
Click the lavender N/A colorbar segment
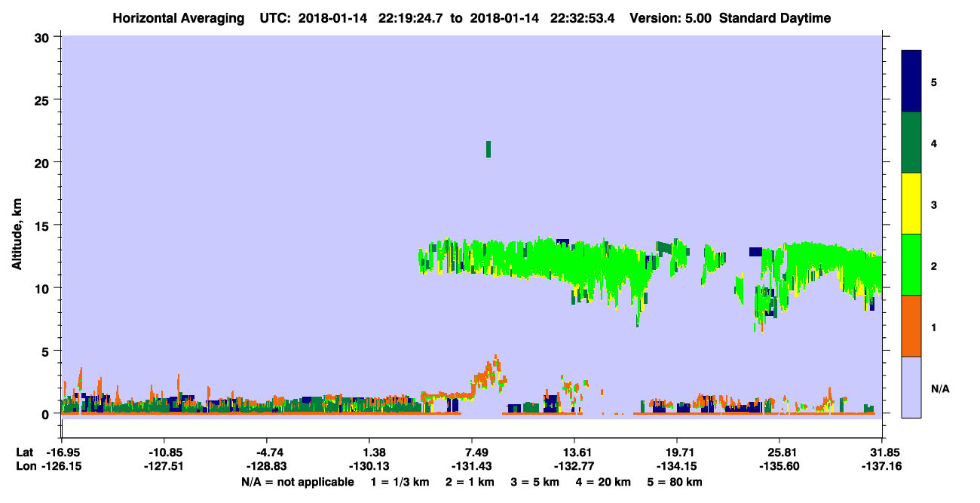(911, 387)
